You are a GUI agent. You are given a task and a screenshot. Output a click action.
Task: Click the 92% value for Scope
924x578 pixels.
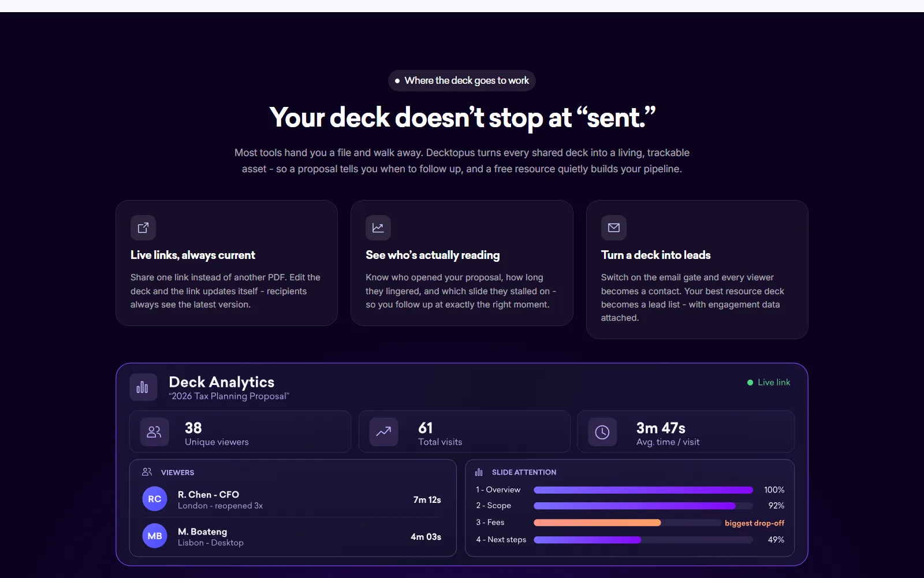click(776, 506)
